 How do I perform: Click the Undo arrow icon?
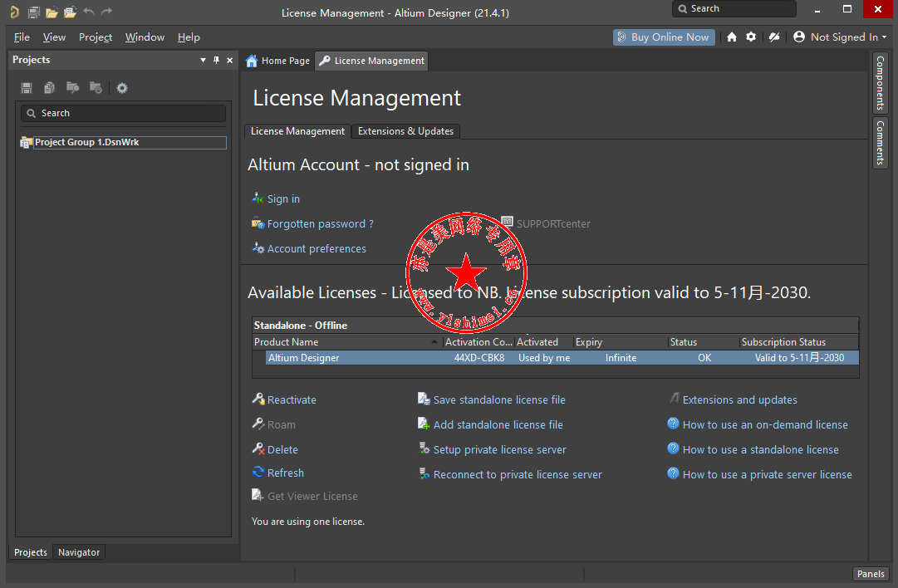coord(89,12)
